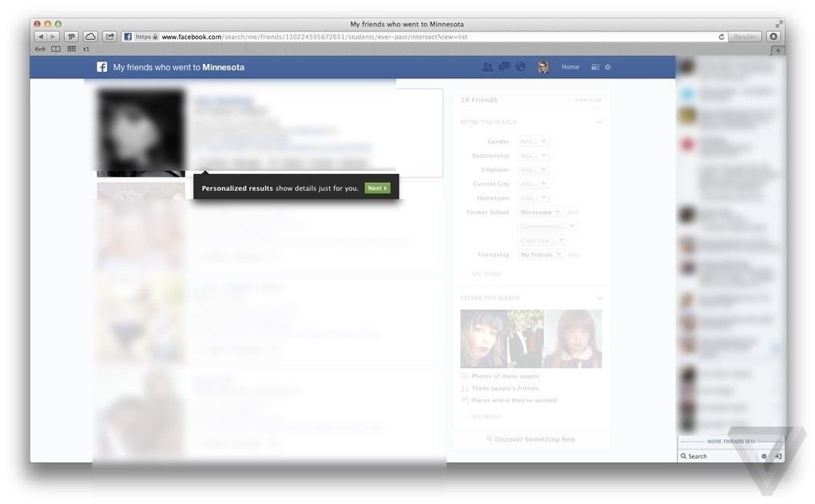The image size is (815, 504).
Task: Focus the chat sidebar Search field
Action: coord(718,456)
